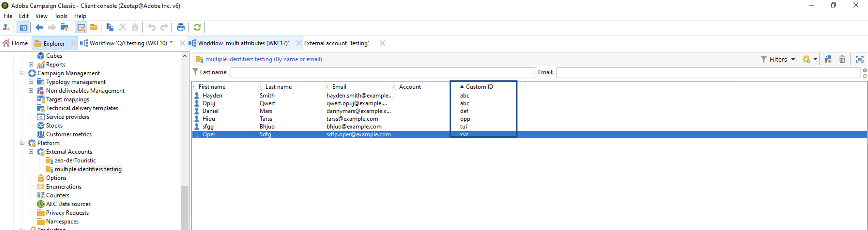Click the scissors cut icon
The image size is (868, 230).
click(123, 27)
